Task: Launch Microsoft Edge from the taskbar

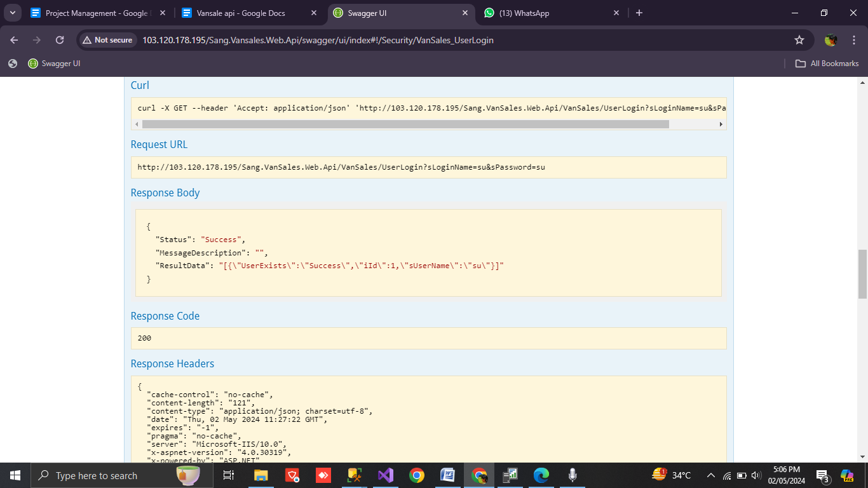Action: click(x=541, y=475)
